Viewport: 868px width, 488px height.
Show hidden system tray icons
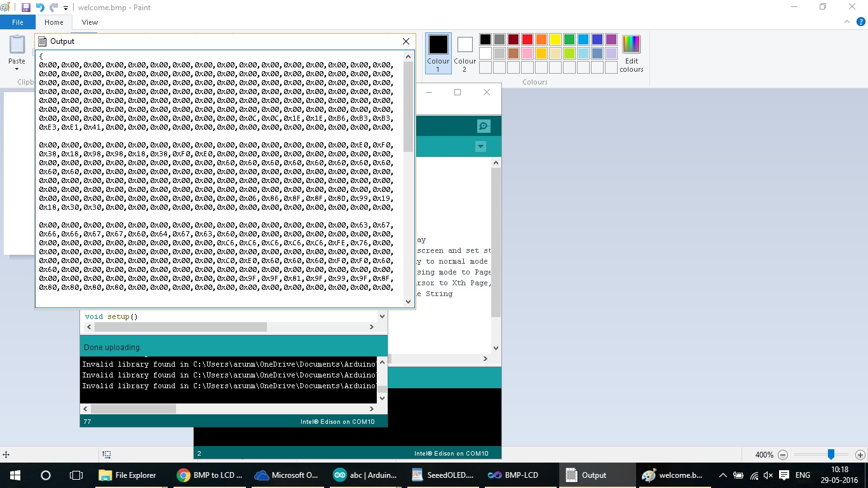click(723, 475)
